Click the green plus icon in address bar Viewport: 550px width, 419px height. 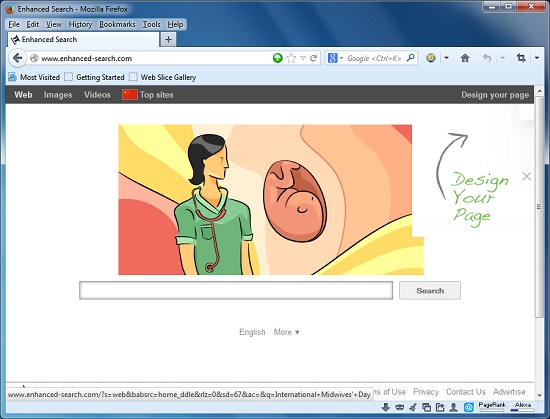pos(277,58)
